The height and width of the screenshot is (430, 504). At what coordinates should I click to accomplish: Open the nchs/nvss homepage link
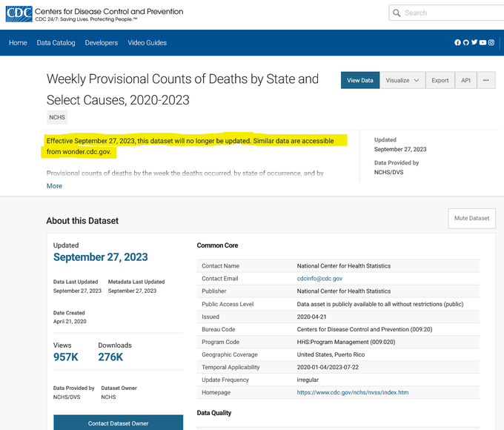pos(353,392)
